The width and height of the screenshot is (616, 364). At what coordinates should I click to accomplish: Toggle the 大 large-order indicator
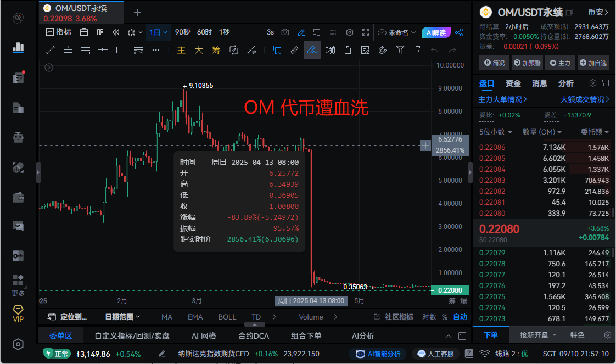(199, 51)
